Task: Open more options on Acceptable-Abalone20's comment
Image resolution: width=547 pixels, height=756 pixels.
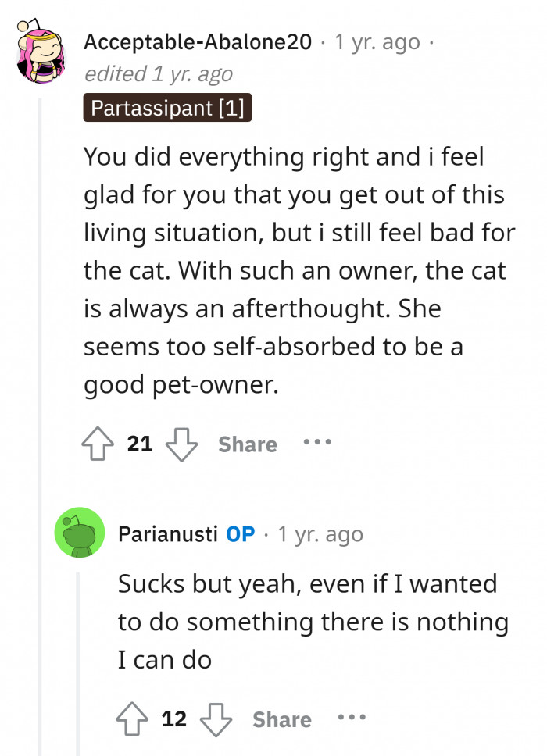Action: pos(317,443)
